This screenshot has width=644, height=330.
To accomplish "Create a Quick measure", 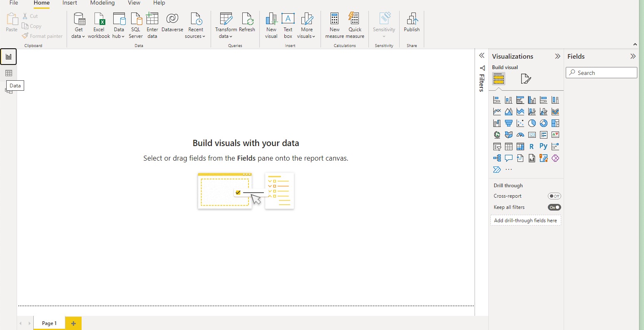I will tap(355, 25).
